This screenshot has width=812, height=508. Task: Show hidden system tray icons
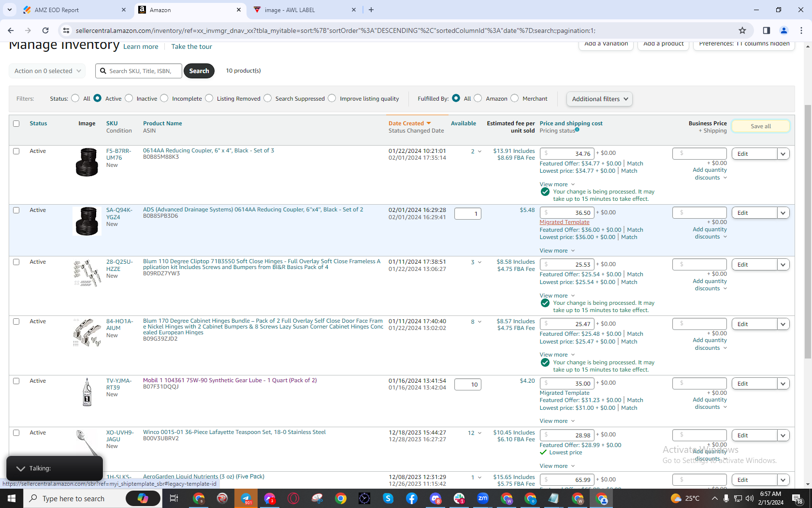[x=714, y=498]
